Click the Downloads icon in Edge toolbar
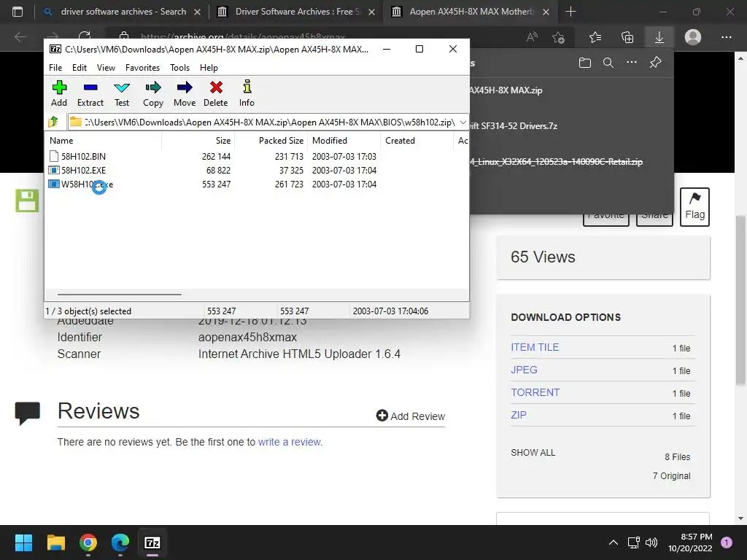The image size is (747, 560). pyautogui.click(x=659, y=37)
